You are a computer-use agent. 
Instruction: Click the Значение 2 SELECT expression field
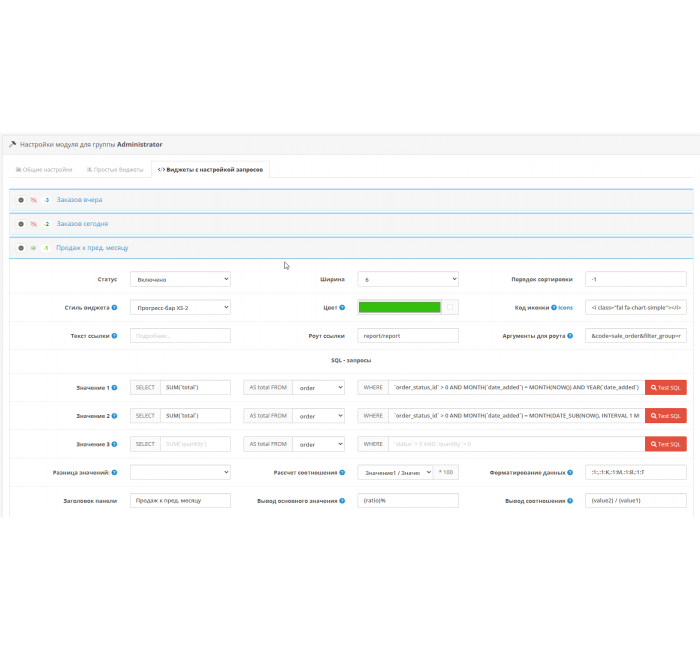(x=196, y=416)
